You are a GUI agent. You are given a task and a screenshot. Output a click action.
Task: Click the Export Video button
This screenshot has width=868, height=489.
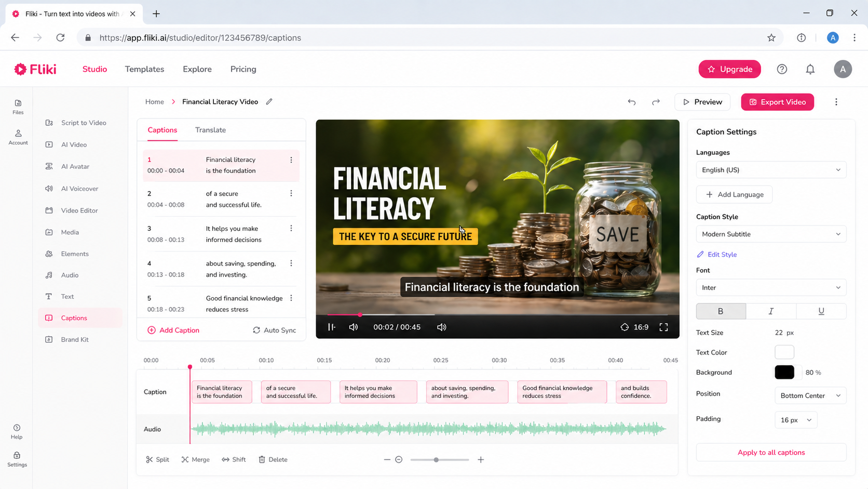pos(777,102)
